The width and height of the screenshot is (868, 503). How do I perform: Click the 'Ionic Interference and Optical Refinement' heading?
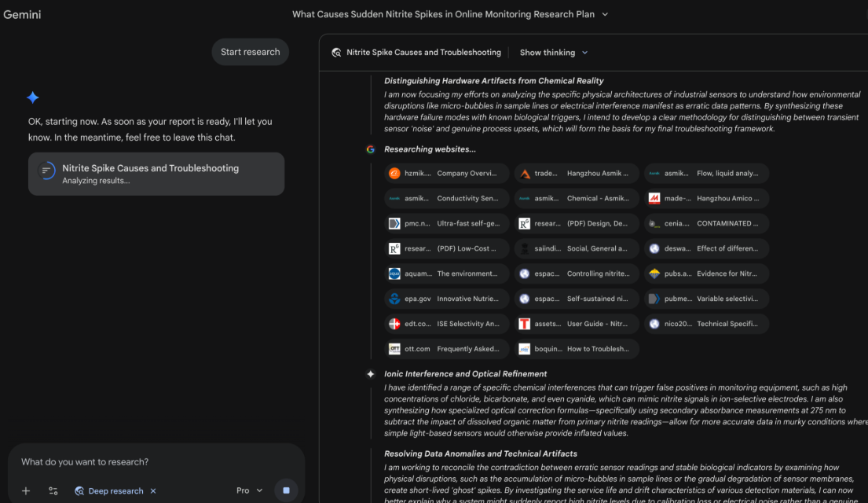466,374
